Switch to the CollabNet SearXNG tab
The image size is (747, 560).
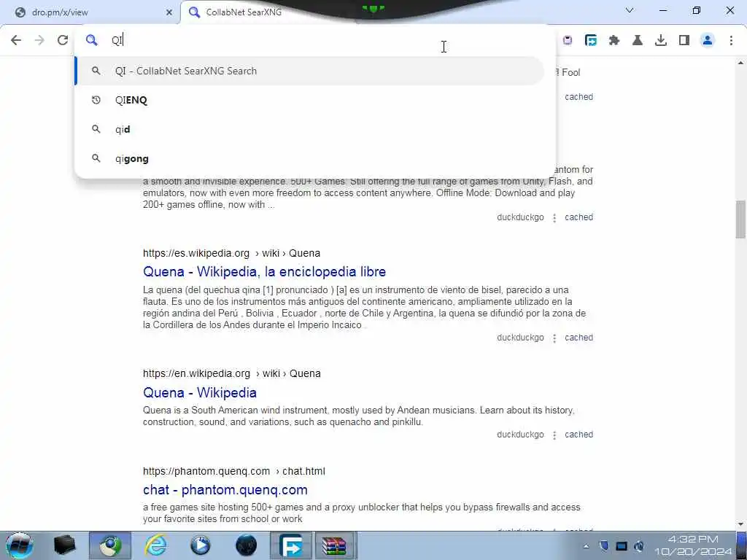click(244, 12)
